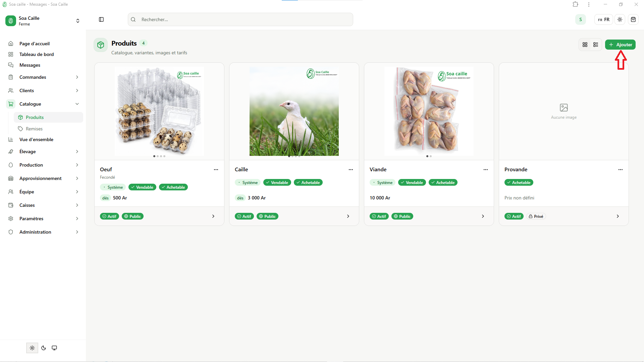Image resolution: width=644 pixels, height=362 pixels.
Task: Click the Oeuf product image
Action: (x=159, y=111)
